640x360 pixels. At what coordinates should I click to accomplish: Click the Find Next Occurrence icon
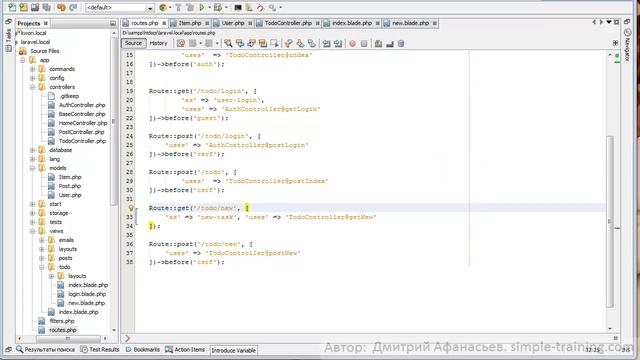[251, 43]
